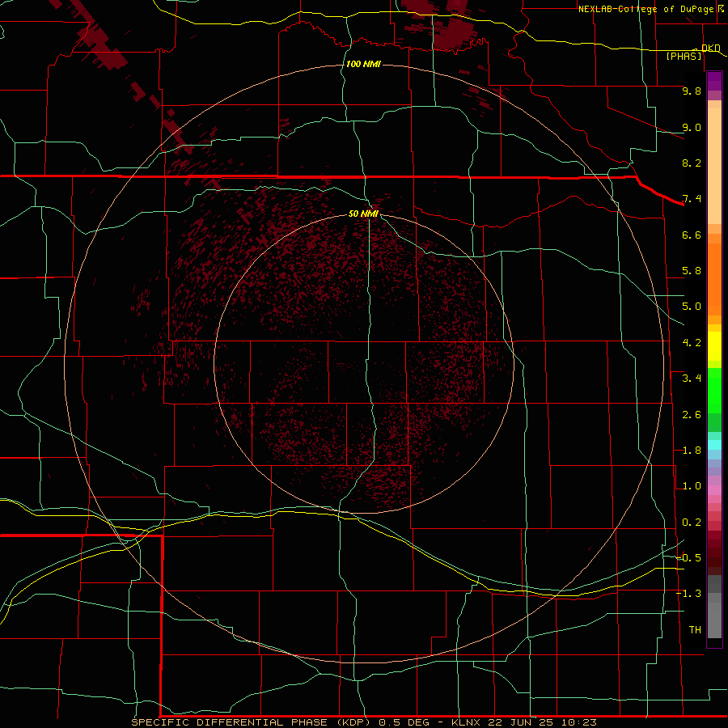Click the 4.2 value on color scale

[692, 343]
